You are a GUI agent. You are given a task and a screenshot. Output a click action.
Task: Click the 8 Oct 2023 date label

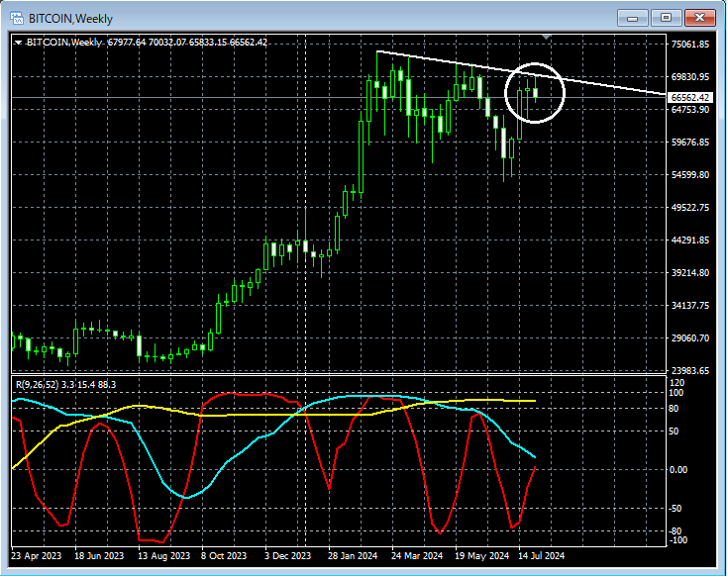click(224, 555)
